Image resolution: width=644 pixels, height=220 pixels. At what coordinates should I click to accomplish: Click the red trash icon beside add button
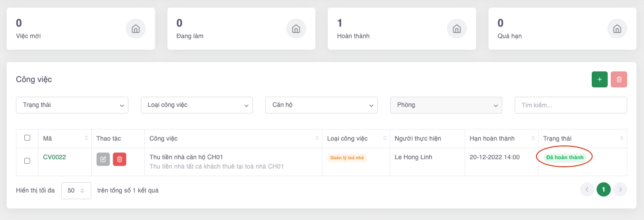(x=619, y=79)
